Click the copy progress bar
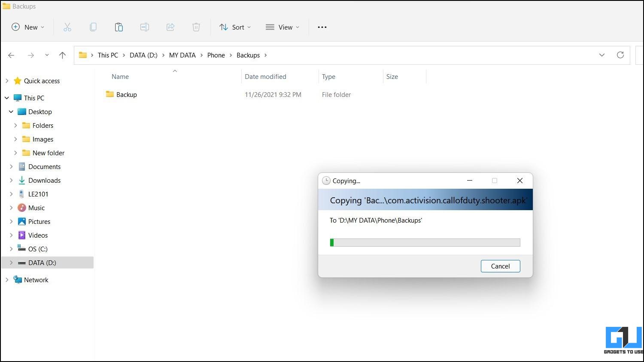This screenshot has height=362, width=644. tap(425, 243)
